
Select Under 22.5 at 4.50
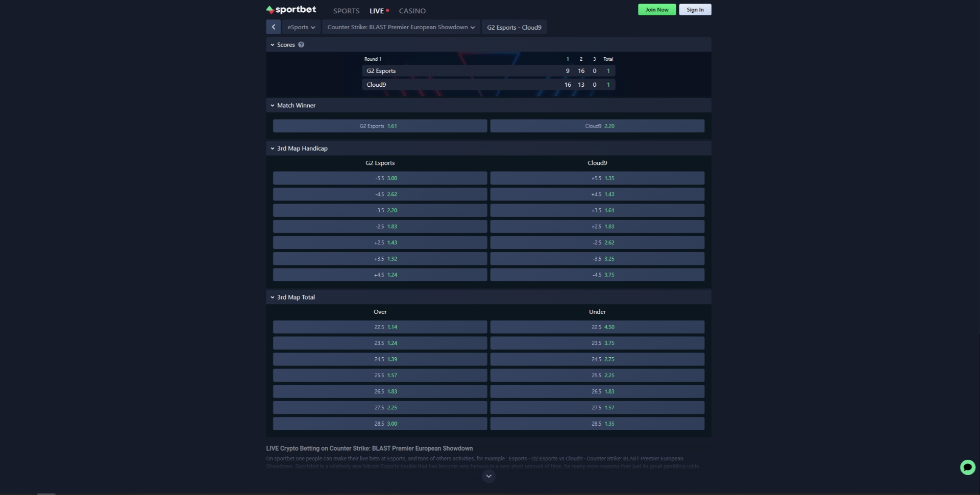[x=597, y=327]
